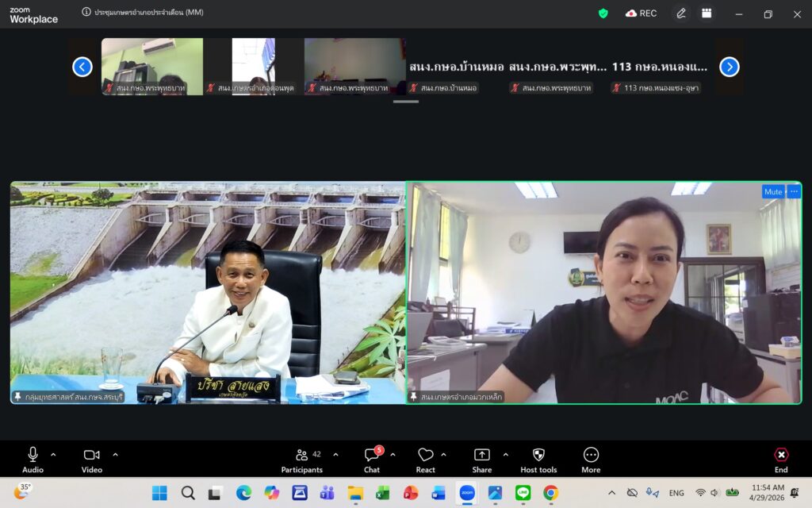Image resolution: width=812 pixels, height=508 pixels.
Task: Click the React heart icon
Action: tap(426, 460)
